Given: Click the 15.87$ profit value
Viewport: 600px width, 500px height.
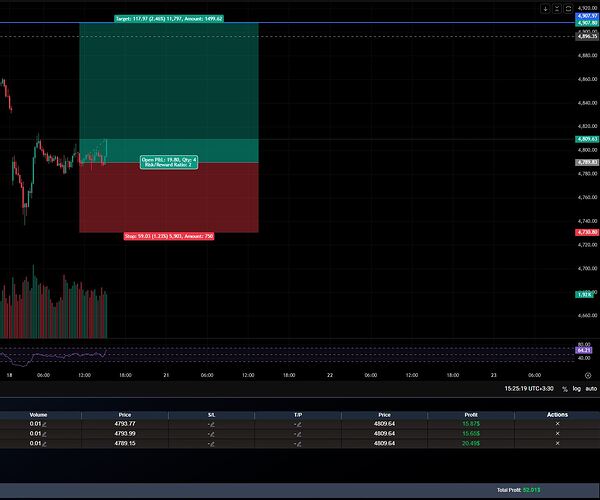Looking at the screenshot, I should click(471, 424).
